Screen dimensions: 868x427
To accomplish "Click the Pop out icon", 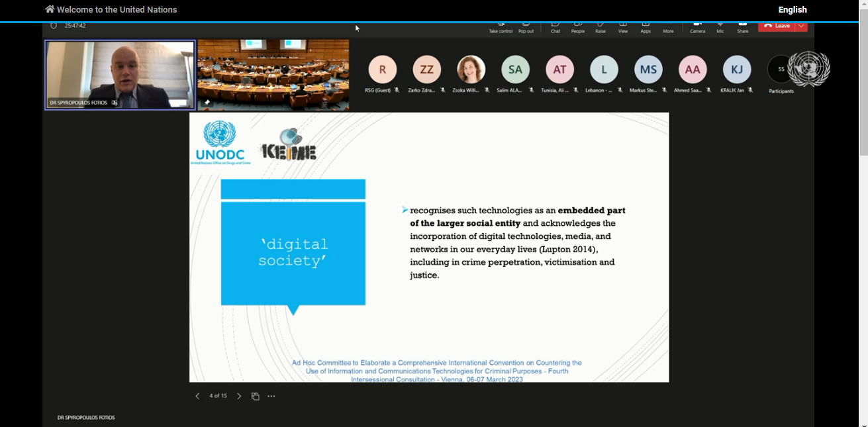I will click(x=526, y=27).
